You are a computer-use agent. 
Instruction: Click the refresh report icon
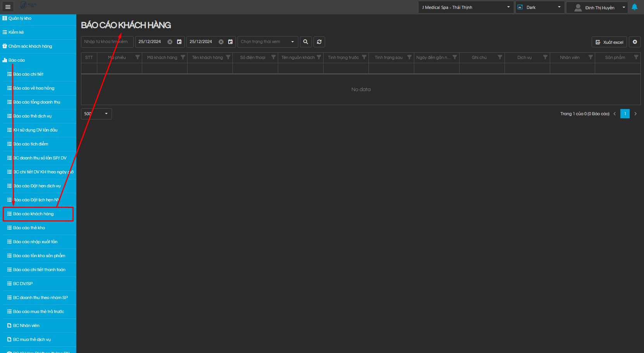[319, 42]
